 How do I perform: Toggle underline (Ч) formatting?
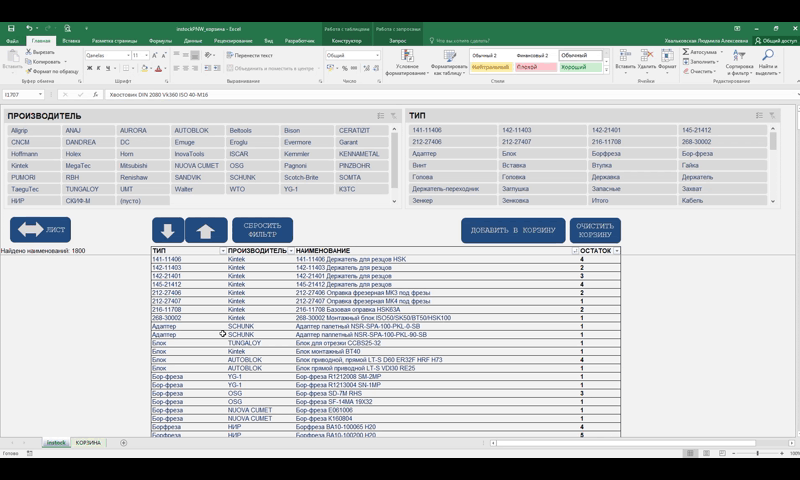coord(108,68)
